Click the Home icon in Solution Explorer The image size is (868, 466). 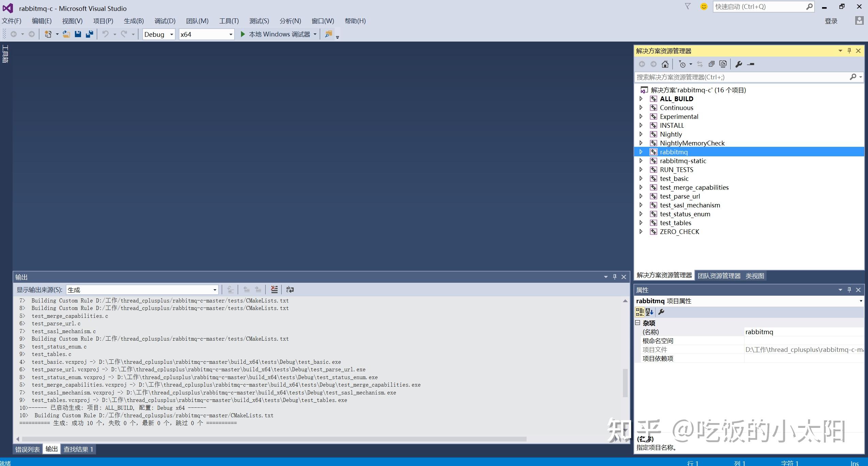[x=665, y=64]
